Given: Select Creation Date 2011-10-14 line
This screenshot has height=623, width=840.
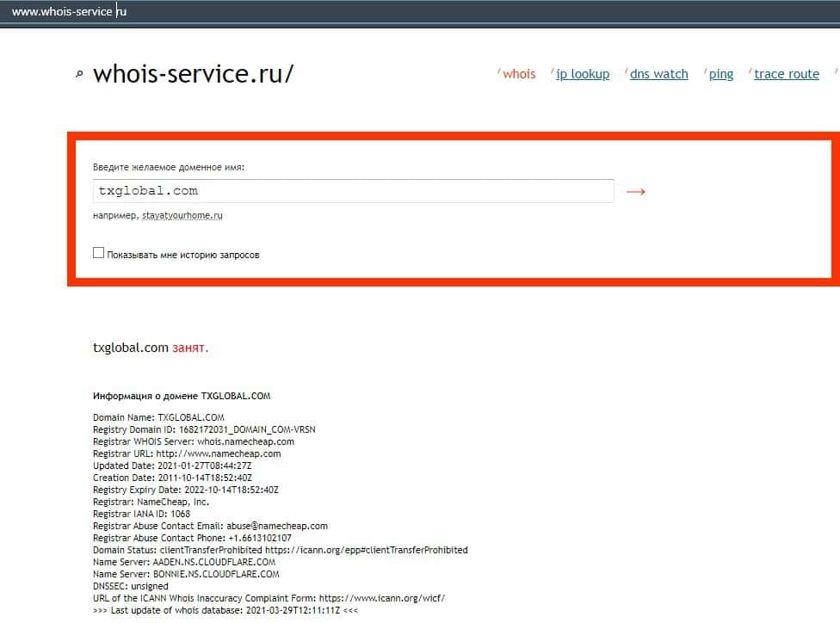Looking at the screenshot, I should tap(172, 478).
